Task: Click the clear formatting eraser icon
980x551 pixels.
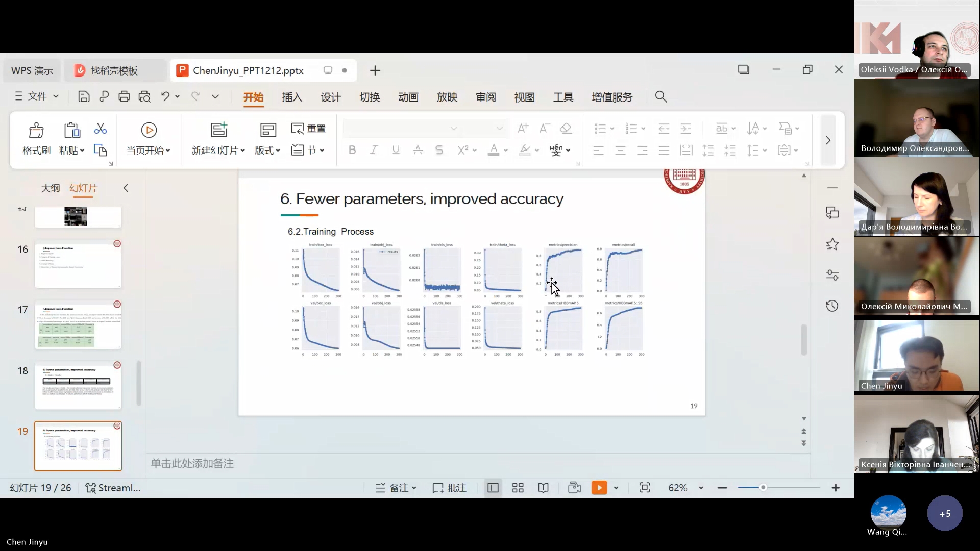Action: coord(566,129)
